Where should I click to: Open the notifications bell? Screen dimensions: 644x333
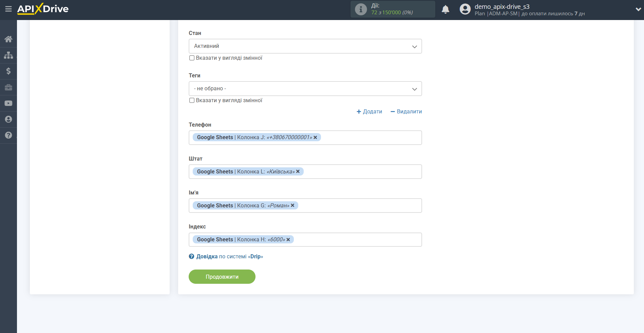446,9
